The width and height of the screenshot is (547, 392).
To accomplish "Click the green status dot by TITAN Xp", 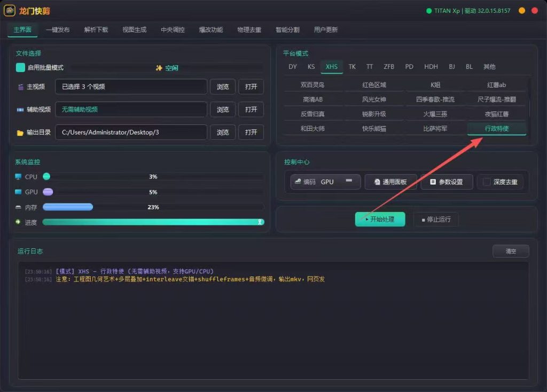I will (x=429, y=11).
